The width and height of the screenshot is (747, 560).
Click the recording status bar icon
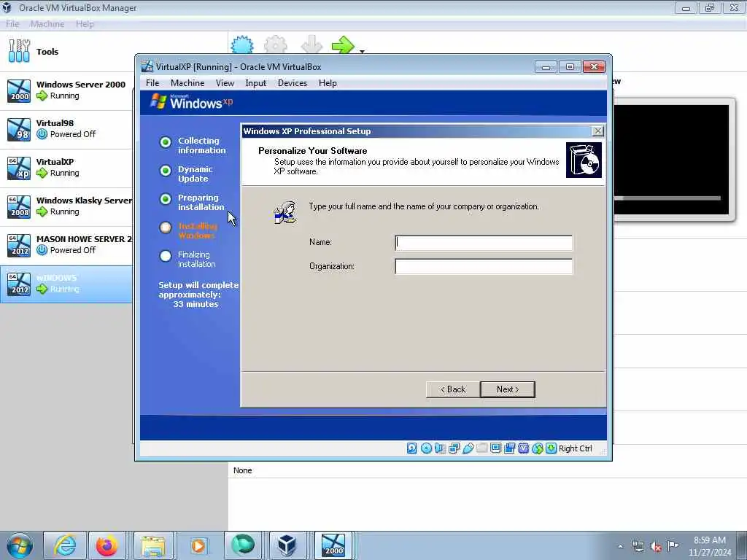click(x=509, y=448)
